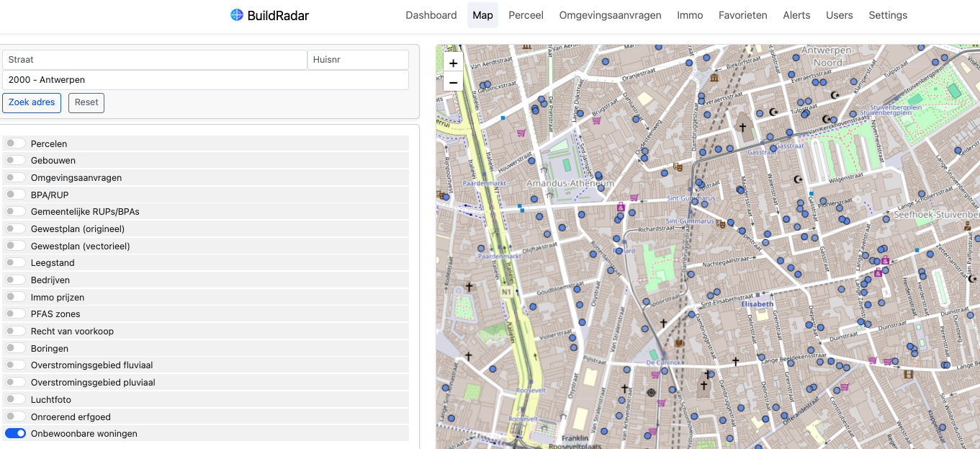Screen dimensions: 980x449
Task: Open the Alerts page
Action: pyautogui.click(x=796, y=15)
